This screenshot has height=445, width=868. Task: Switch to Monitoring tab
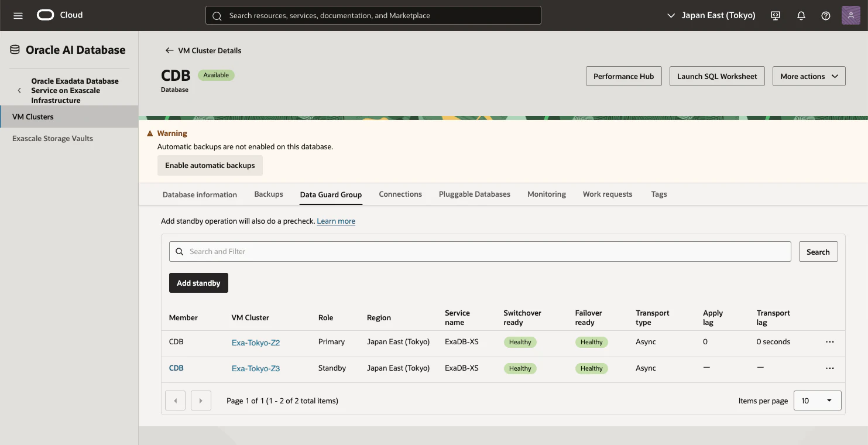(547, 194)
